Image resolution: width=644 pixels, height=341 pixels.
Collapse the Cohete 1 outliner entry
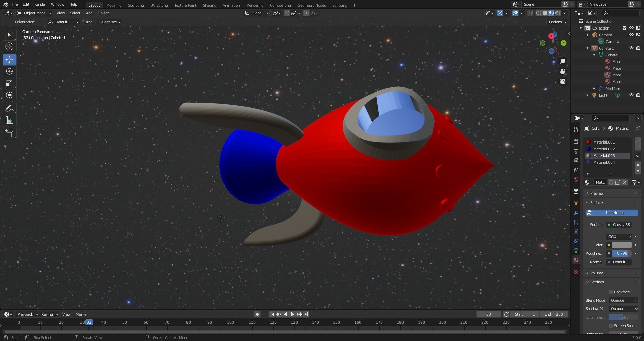point(588,48)
